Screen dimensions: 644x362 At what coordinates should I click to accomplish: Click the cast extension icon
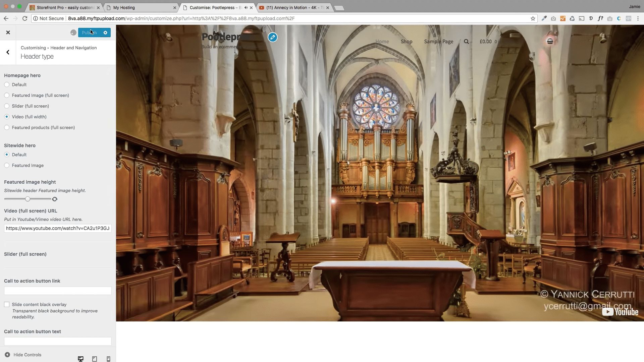point(582,18)
